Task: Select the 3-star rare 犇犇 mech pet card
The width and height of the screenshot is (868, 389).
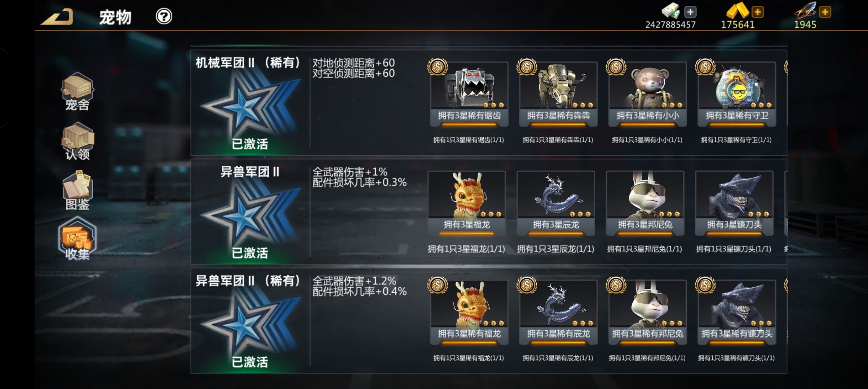Action: [558, 94]
